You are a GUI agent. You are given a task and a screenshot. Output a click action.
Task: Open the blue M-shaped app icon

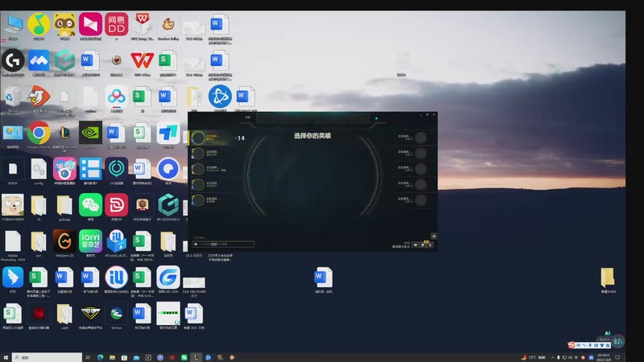pyautogui.click(x=39, y=61)
